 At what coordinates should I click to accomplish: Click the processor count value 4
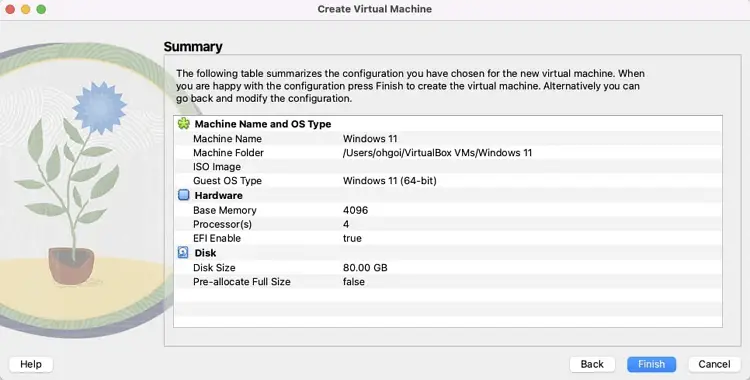346,224
